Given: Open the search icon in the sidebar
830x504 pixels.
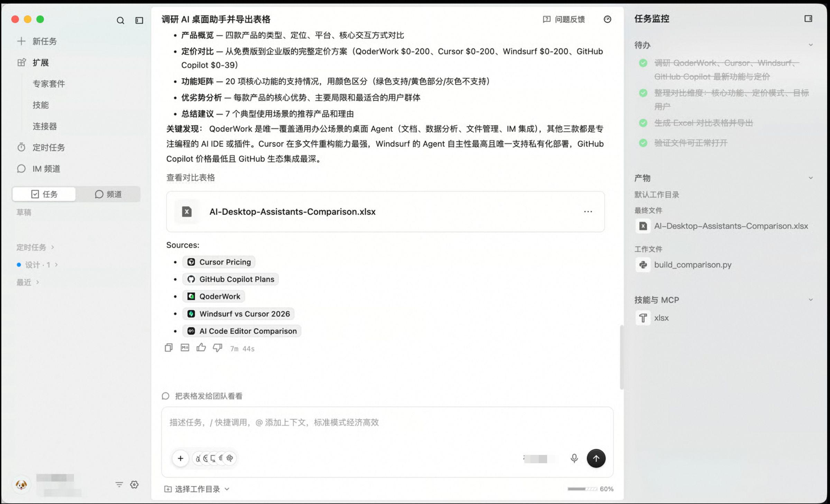Looking at the screenshot, I should tap(120, 20).
